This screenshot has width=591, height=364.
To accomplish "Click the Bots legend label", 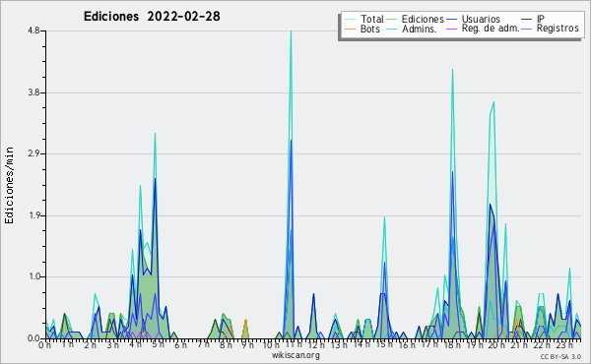I will pos(369,29).
